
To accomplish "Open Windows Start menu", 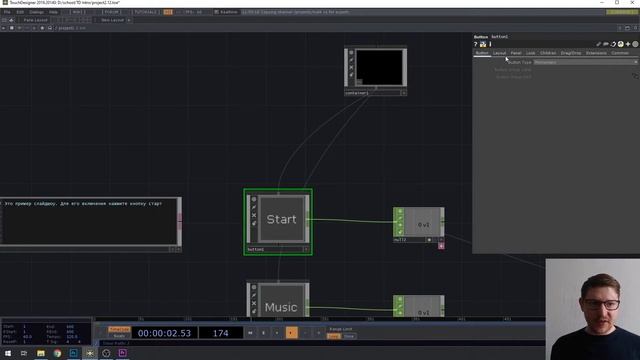I will pyautogui.click(x=8, y=353).
